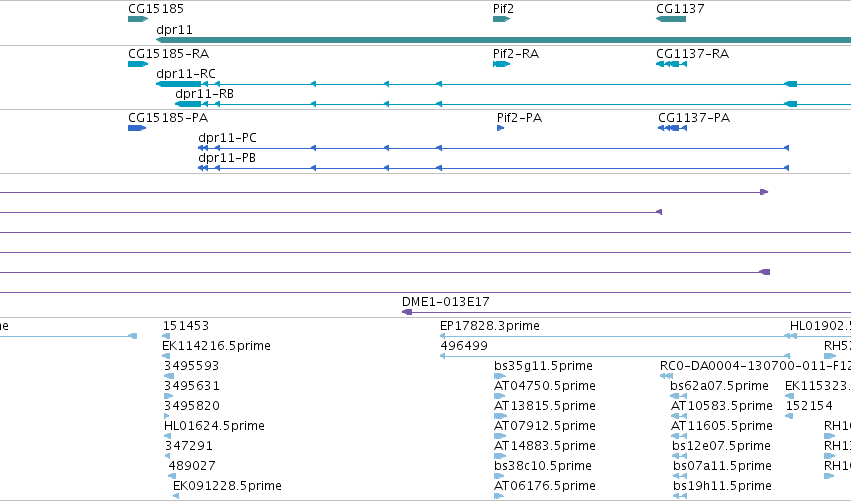Select the AT13815.5prime EST label

point(544,406)
